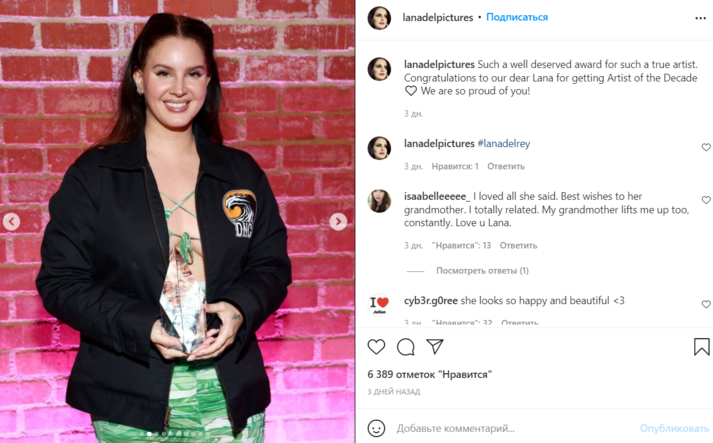Open the three-dot more options menu
This screenshot has width=713, height=443.
[700, 18]
